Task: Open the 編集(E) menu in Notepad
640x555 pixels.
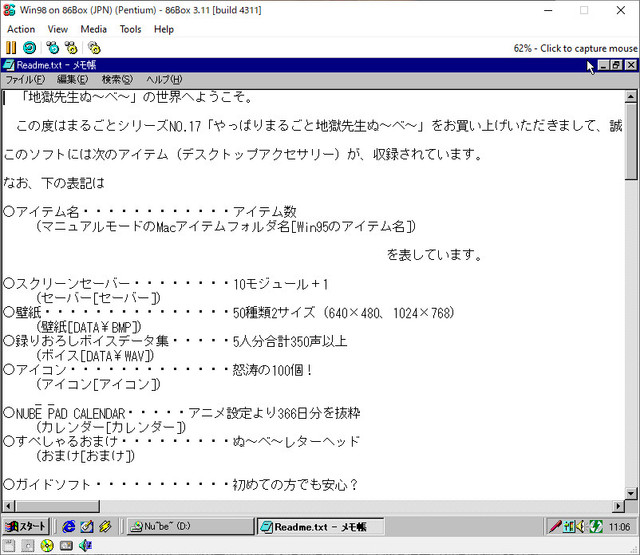Action: (x=72, y=79)
